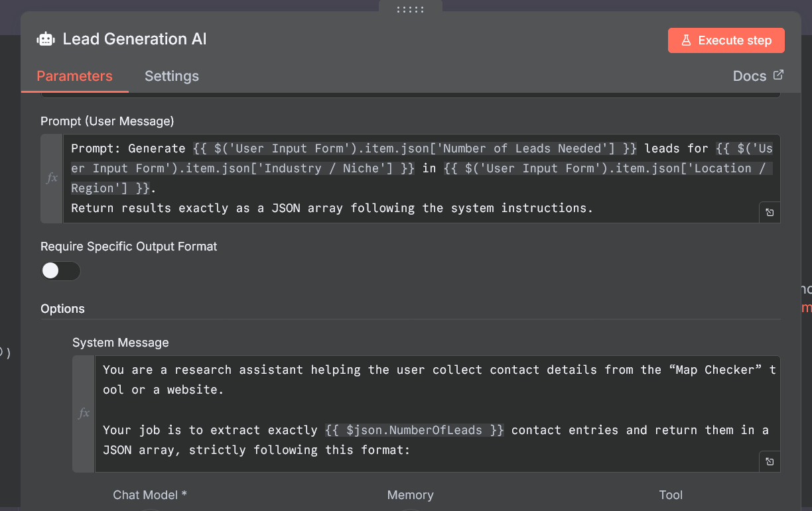This screenshot has width=812, height=511.
Task: Open expanded editor for the Prompt field
Action: (x=770, y=213)
